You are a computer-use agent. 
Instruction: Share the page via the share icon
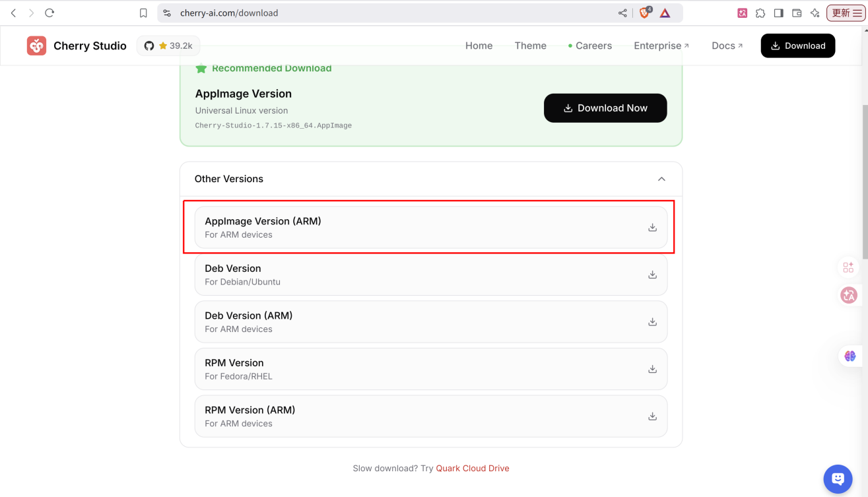tap(622, 13)
